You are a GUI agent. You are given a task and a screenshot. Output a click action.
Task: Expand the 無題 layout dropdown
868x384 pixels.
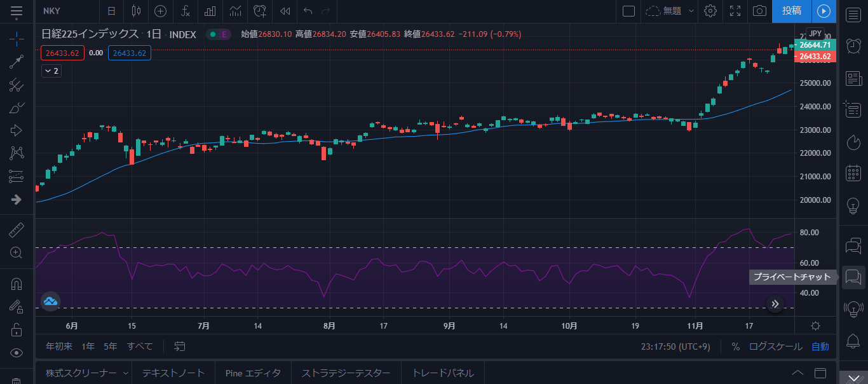tap(691, 11)
